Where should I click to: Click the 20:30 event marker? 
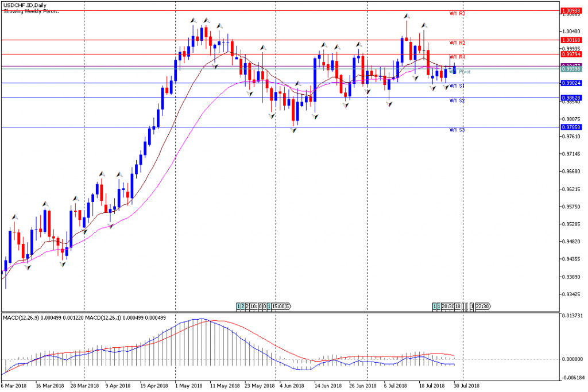point(448,306)
